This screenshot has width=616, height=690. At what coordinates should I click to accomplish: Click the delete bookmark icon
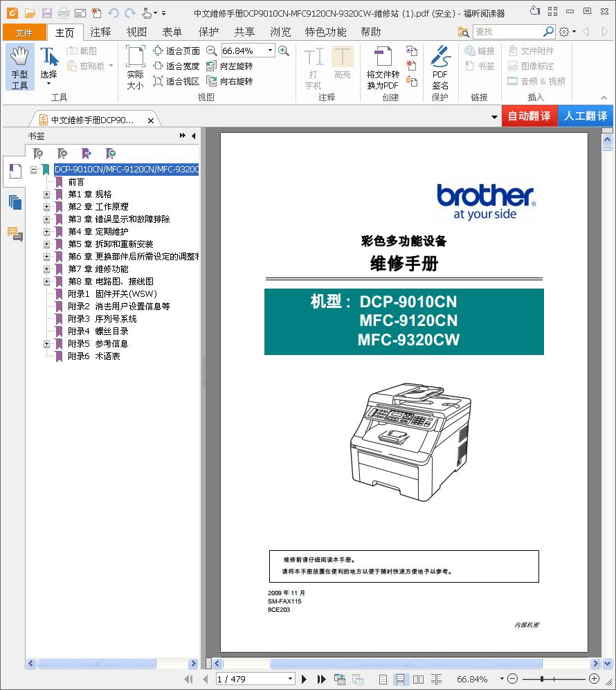tap(38, 153)
